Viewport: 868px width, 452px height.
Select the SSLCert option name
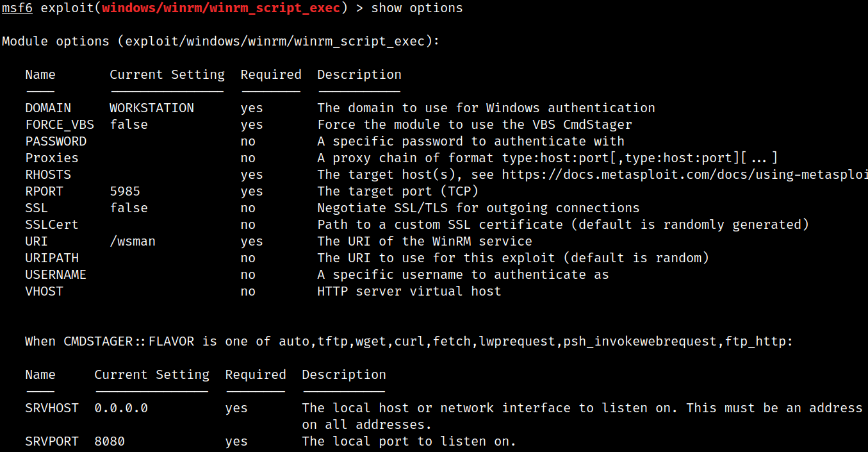(52, 224)
